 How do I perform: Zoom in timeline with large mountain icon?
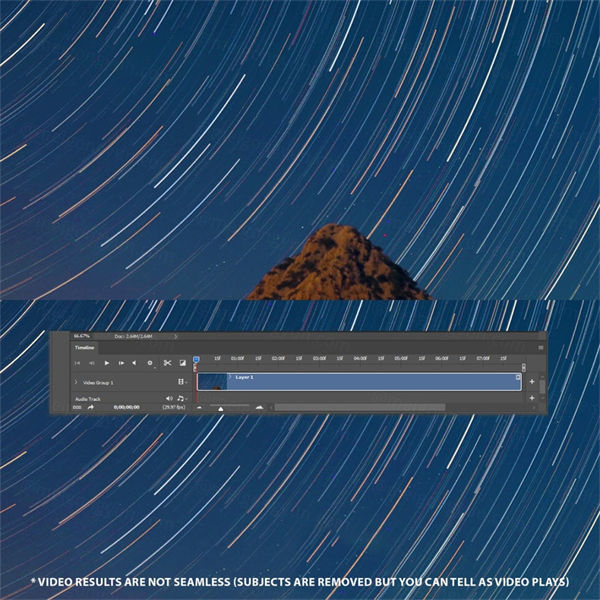coord(259,408)
